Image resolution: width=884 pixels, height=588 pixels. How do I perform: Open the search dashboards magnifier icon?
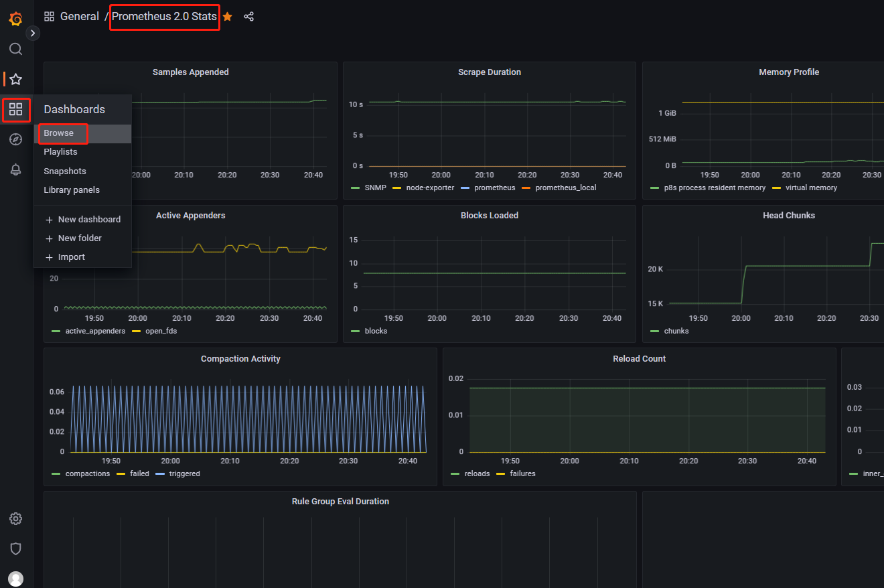coord(16,49)
